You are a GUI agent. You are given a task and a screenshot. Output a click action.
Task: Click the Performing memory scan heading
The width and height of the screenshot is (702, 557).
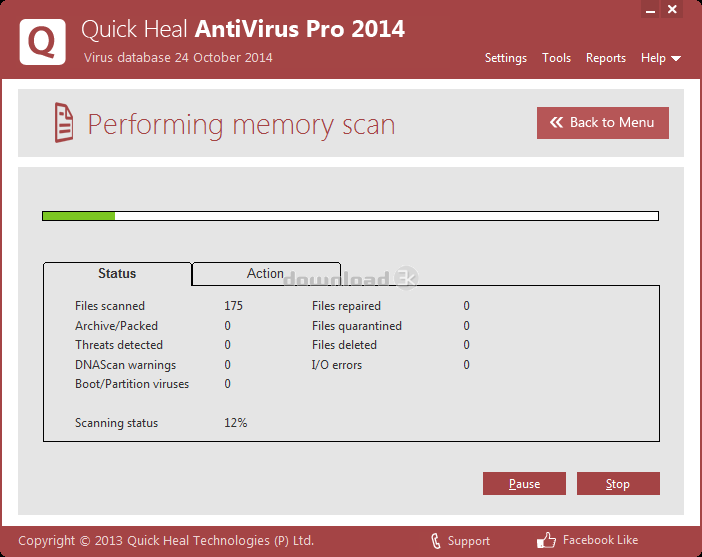tap(241, 125)
